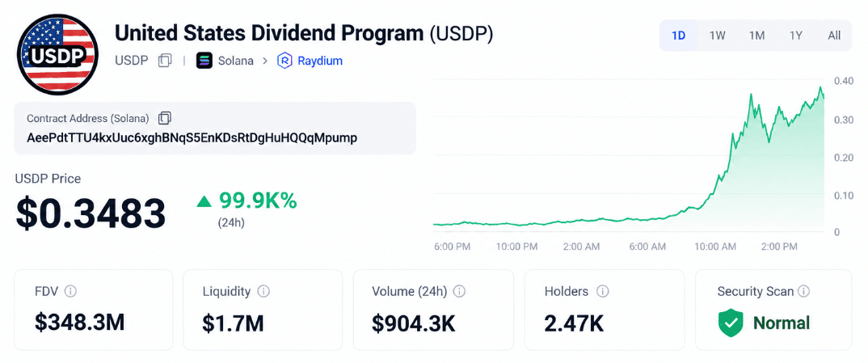Click the $1.7M liquidity value

pyautogui.click(x=233, y=323)
